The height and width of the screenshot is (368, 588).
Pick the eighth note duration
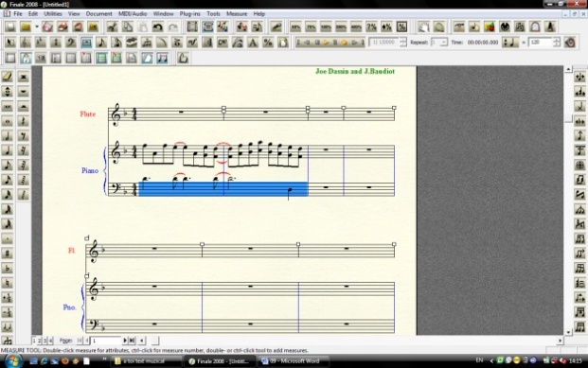click(8, 165)
